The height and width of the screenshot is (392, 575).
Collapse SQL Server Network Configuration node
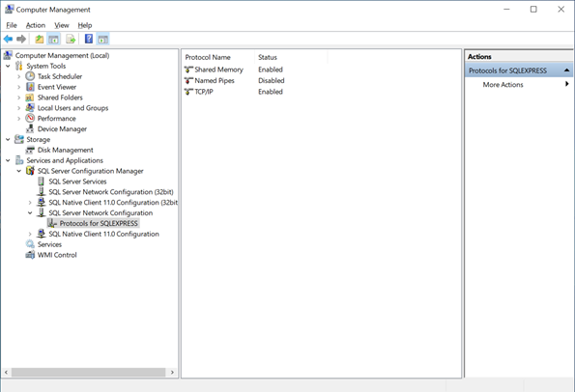click(x=30, y=212)
